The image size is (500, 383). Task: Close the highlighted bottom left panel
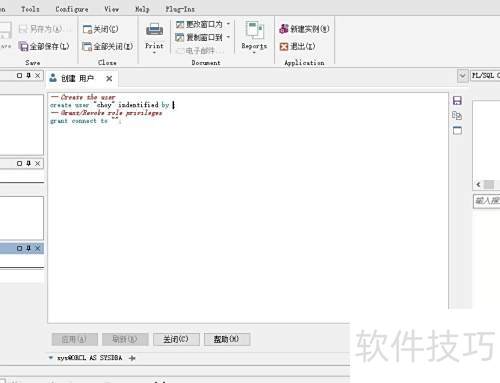point(38,248)
